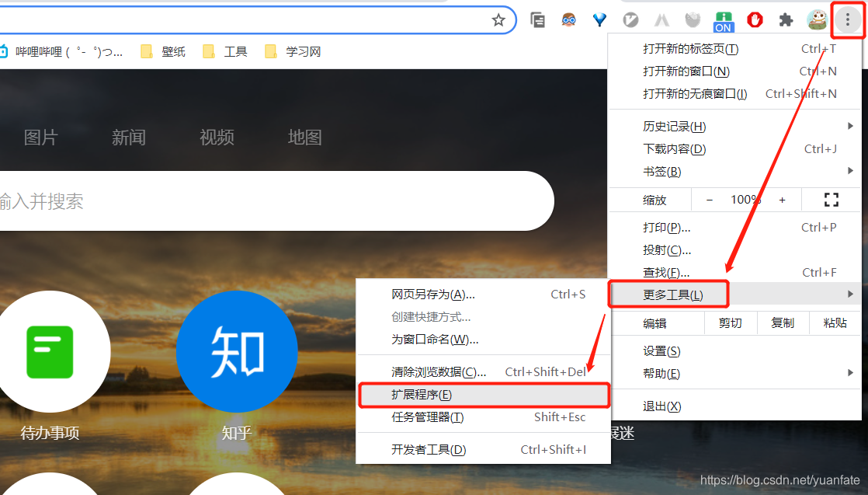Screen dimensions: 868x495
Task: Open 设置(S) from the menu
Action: pos(735,351)
